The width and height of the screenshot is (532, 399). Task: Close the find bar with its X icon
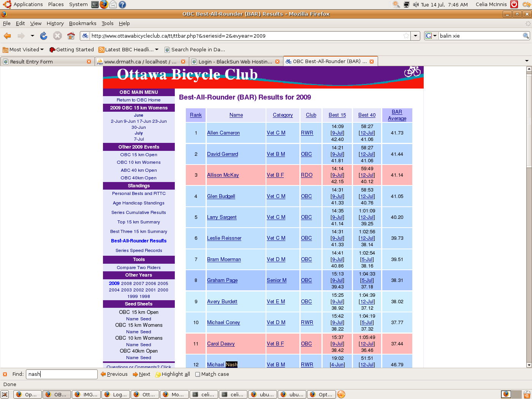[5, 374]
